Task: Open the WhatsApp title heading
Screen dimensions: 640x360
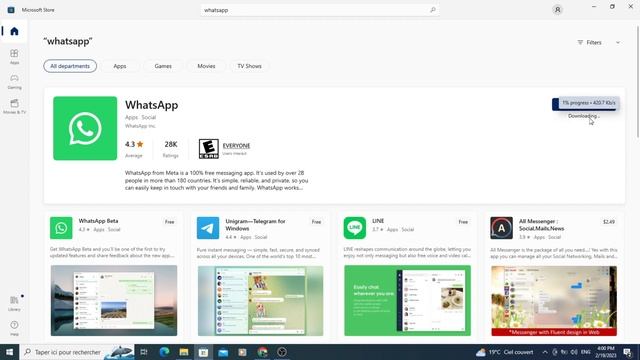Action: coord(151,105)
